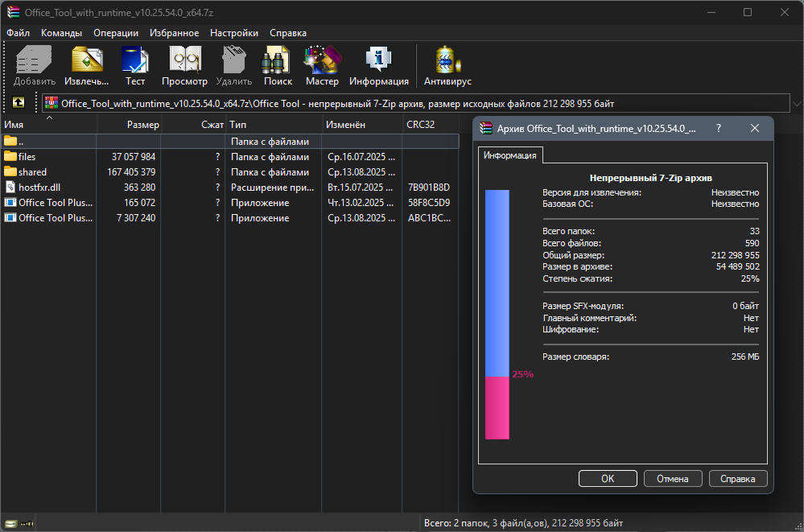Click the archive icon in the address bar

click(52, 103)
